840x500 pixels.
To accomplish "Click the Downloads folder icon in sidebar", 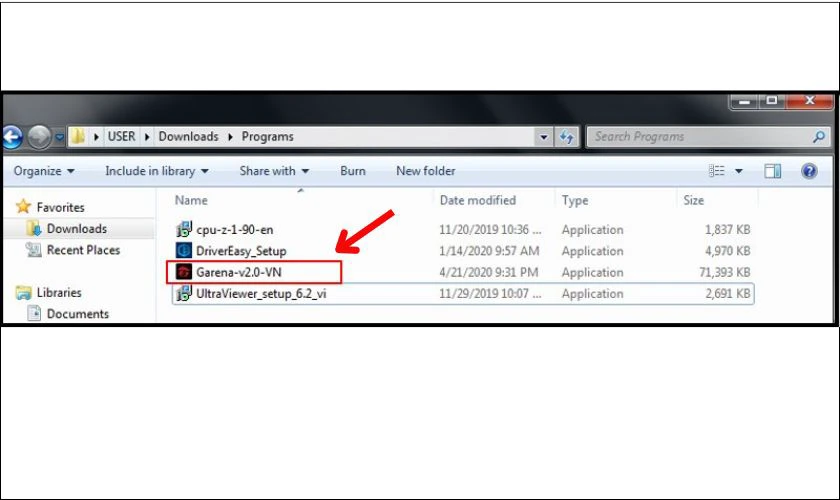I will (x=34, y=229).
